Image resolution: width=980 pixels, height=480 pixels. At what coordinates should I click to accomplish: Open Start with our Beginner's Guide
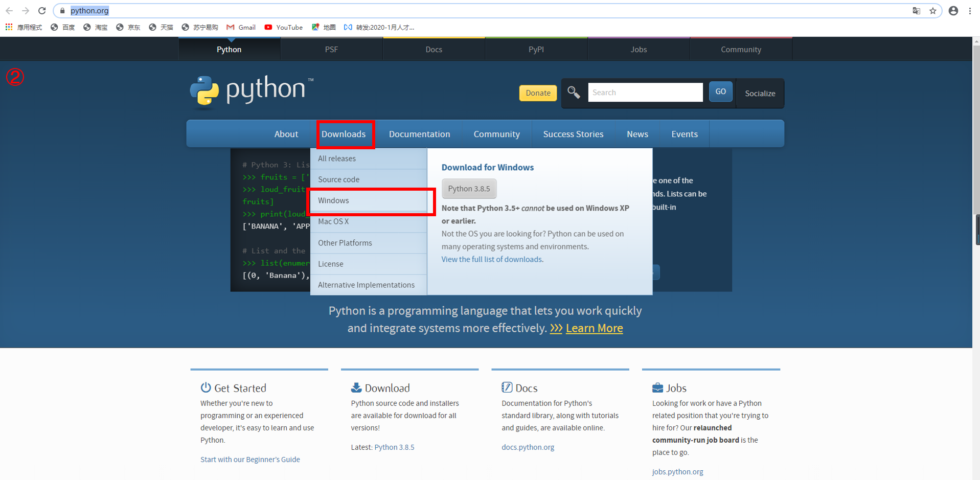[250, 460]
